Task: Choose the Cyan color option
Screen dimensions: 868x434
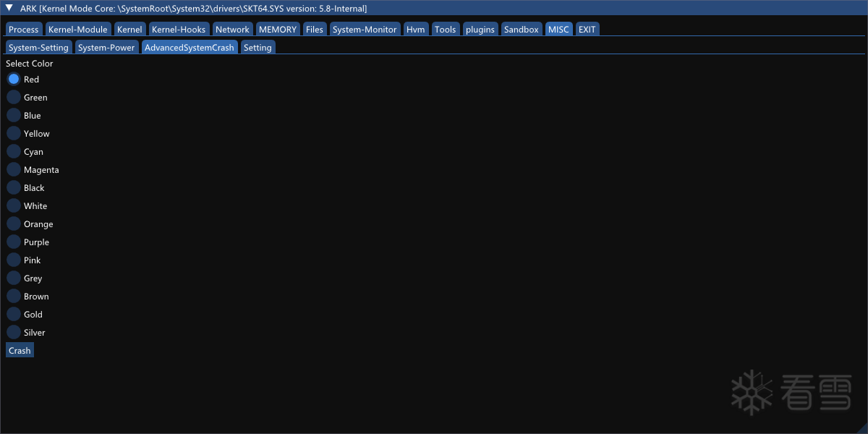Action: pos(14,151)
